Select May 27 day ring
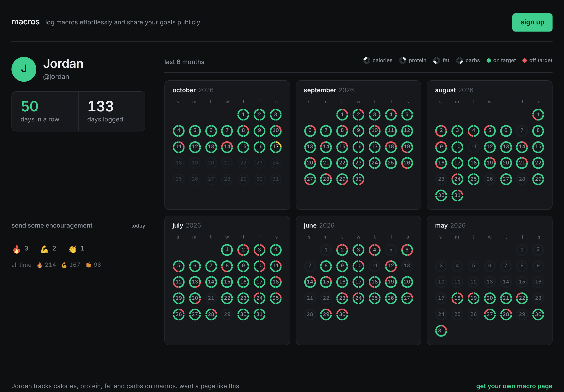 [x=490, y=314]
